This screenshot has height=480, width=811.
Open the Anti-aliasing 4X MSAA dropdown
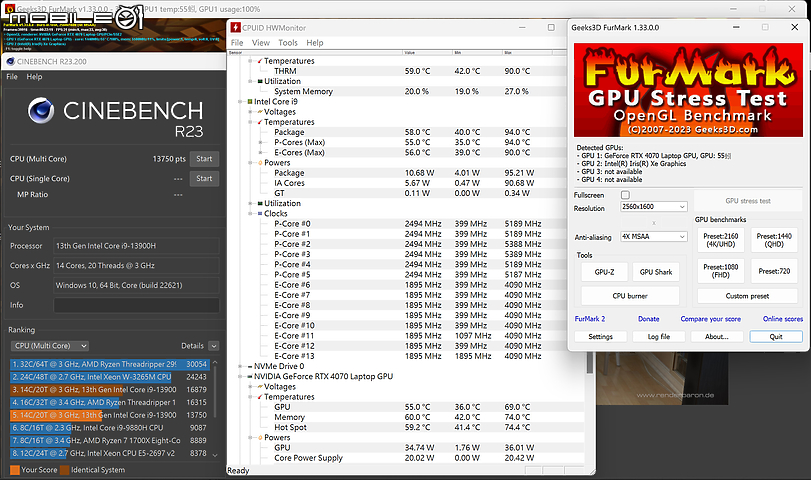click(654, 236)
